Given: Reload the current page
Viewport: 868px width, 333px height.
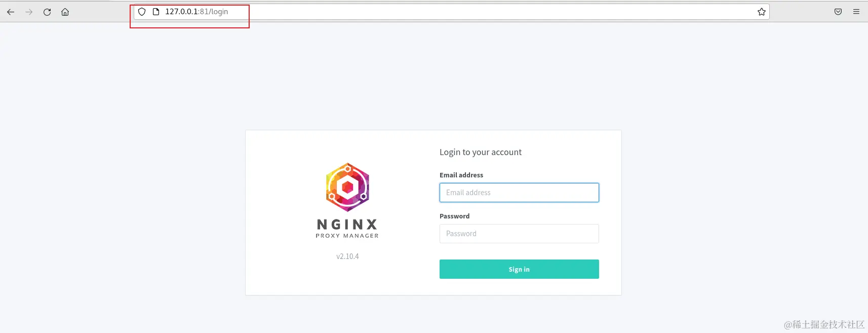Looking at the screenshot, I should (47, 12).
